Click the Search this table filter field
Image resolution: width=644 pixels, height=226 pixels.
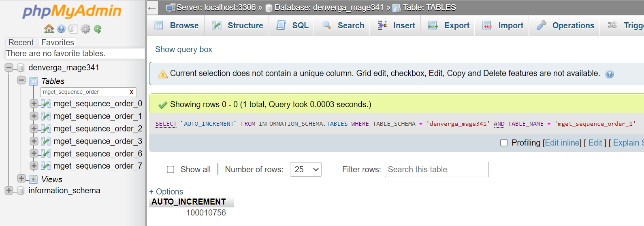click(x=436, y=169)
